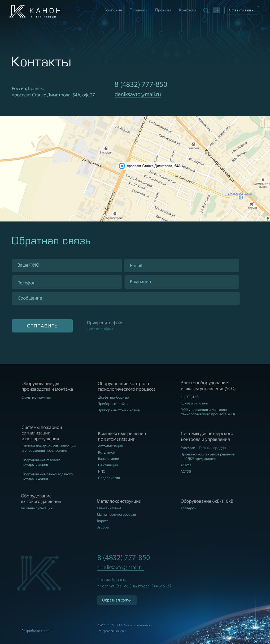This screenshot has width=270, height=644.
Task: Open АСТУЭ footer link
Action: tap(186, 471)
